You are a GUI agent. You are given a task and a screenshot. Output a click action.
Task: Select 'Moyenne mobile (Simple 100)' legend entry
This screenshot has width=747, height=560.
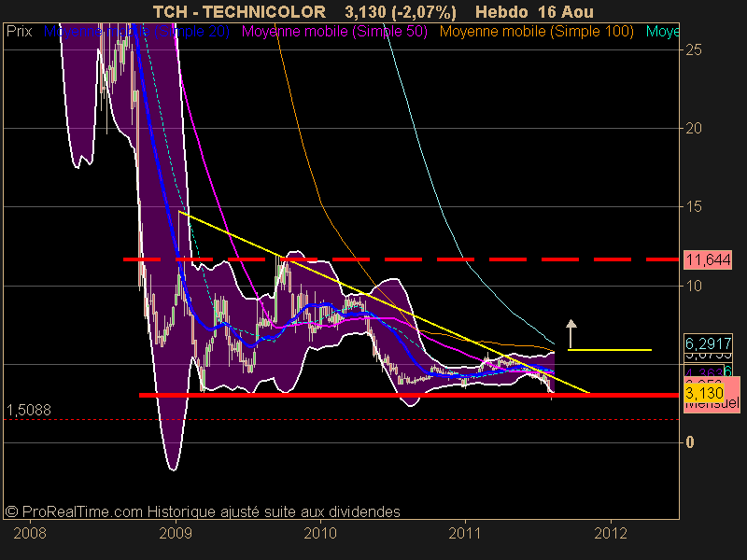536,32
